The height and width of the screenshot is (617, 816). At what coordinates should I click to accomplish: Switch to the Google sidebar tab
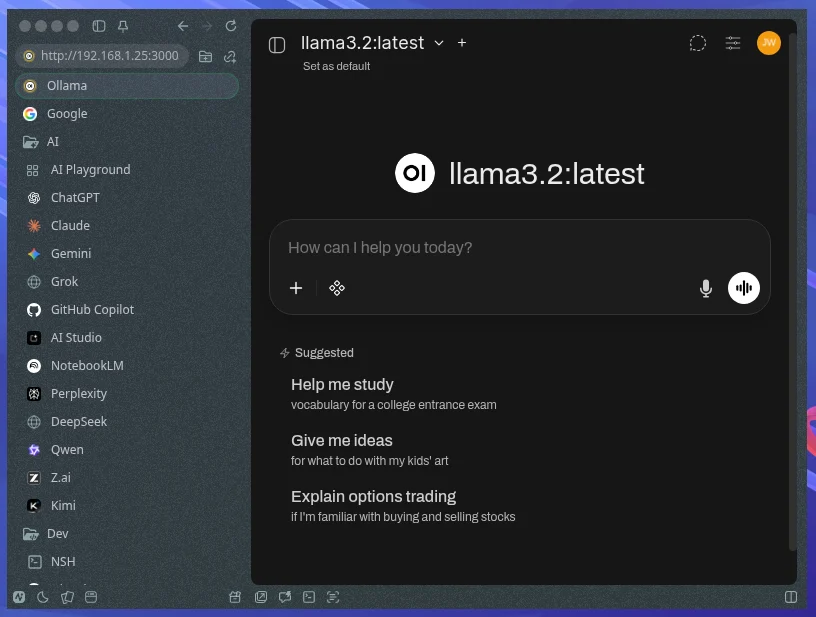click(x=67, y=114)
